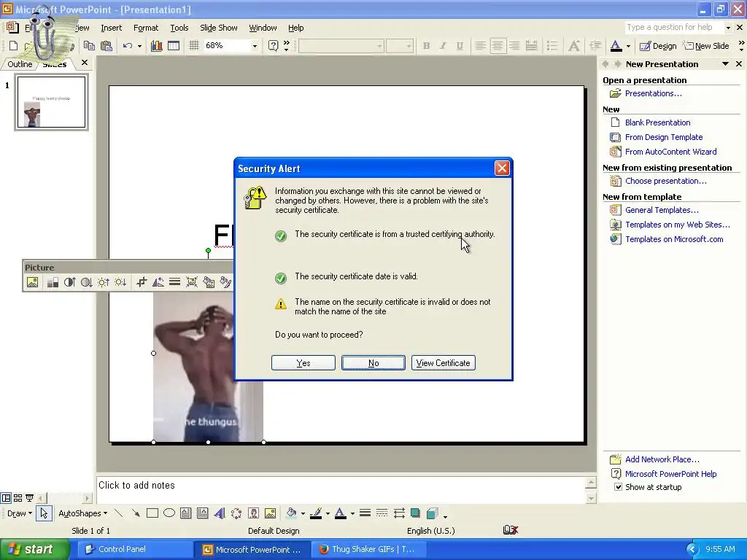Open the Slide Show menu
This screenshot has width=747, height=560.
(x=219, y=28)
